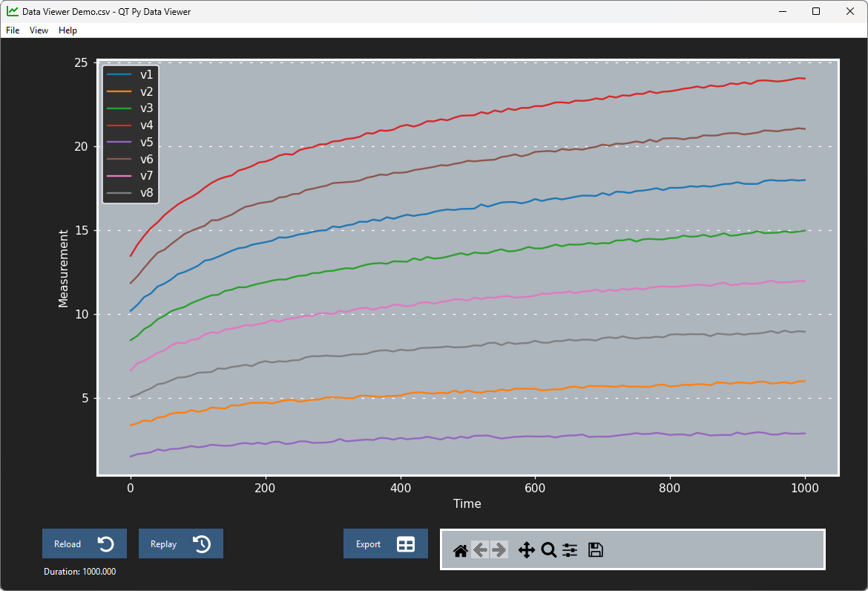This screenshot has height=591, width=868.
Task: Click the v7 legend entry
Action: pyautogui.click(x=130, y=175)
